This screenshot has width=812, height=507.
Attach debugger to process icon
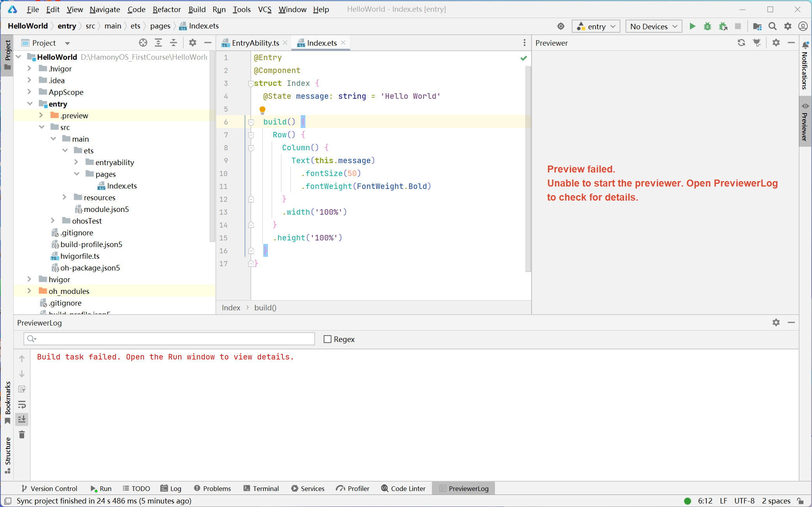coord(723,26)
